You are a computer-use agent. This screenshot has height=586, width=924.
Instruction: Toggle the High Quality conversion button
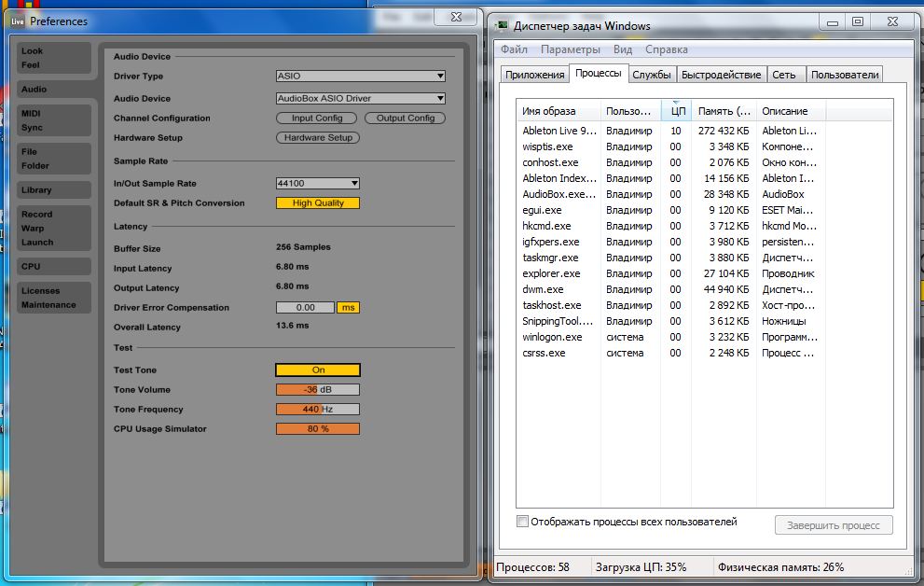(318, 202)
